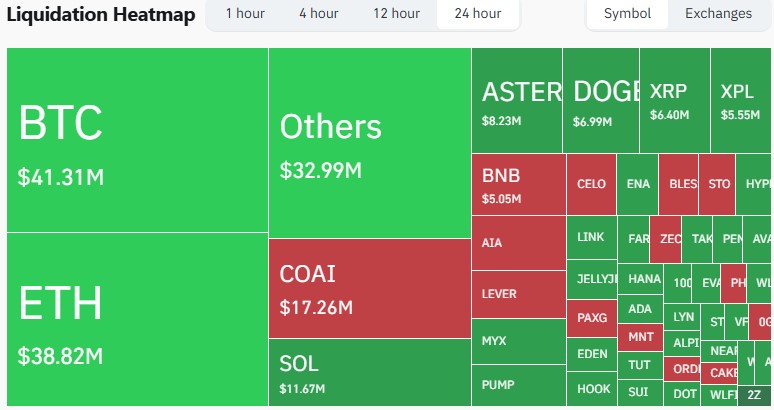Screen dimensions: 774x410
Task: Click the red BNB $5.05M tile
Action: click(x=518, y=183)
